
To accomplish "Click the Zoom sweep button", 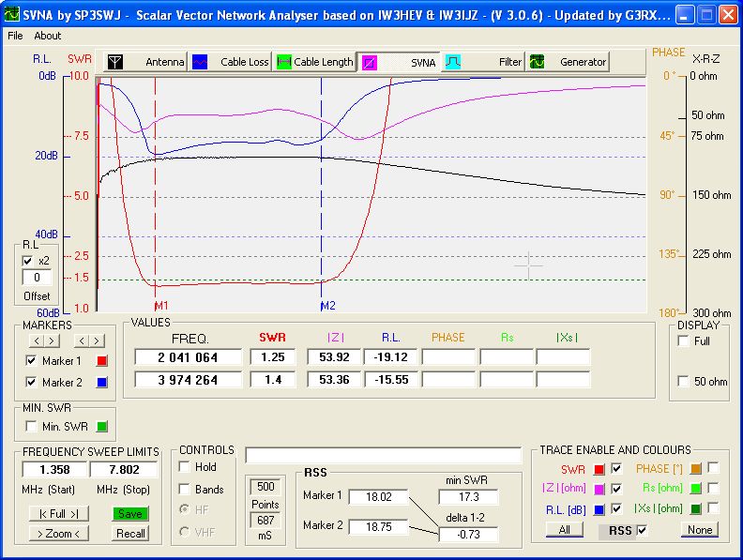I will (58, 533).
